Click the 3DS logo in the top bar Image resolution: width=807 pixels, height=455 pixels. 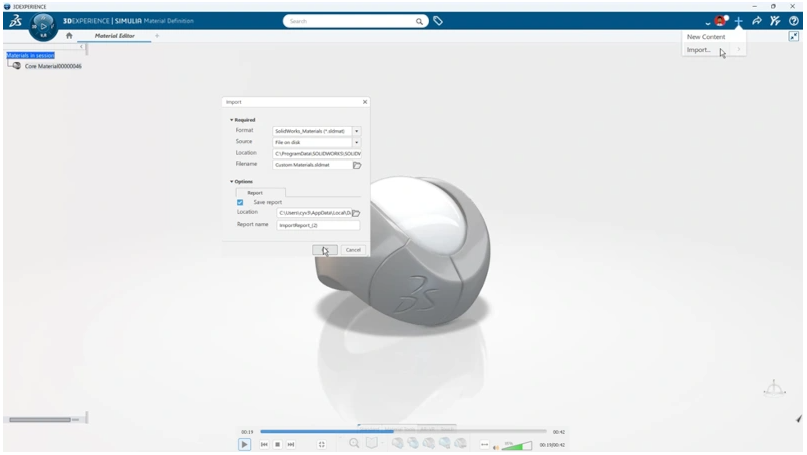15,21
